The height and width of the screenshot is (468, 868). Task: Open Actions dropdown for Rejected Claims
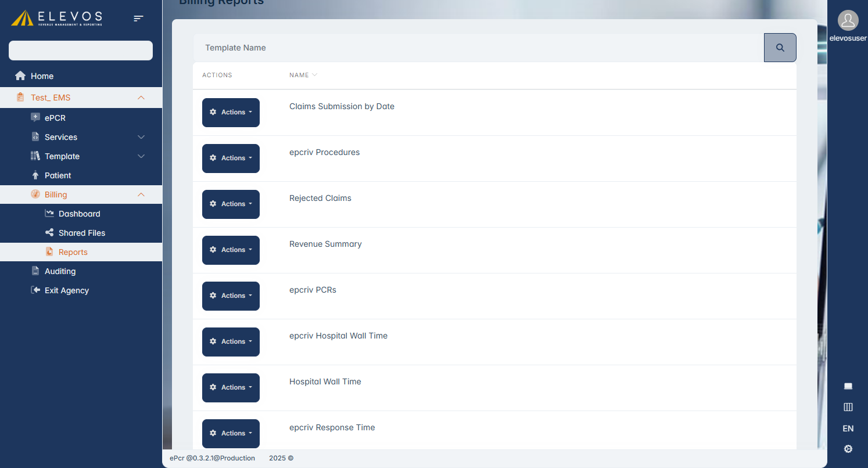(231, 204)
